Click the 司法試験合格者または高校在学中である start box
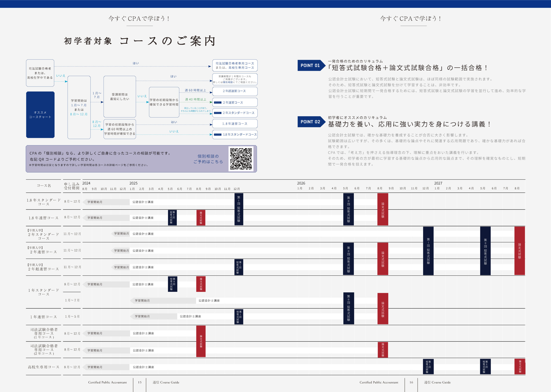Screen dimensions: 551x392 coord(40,73)
